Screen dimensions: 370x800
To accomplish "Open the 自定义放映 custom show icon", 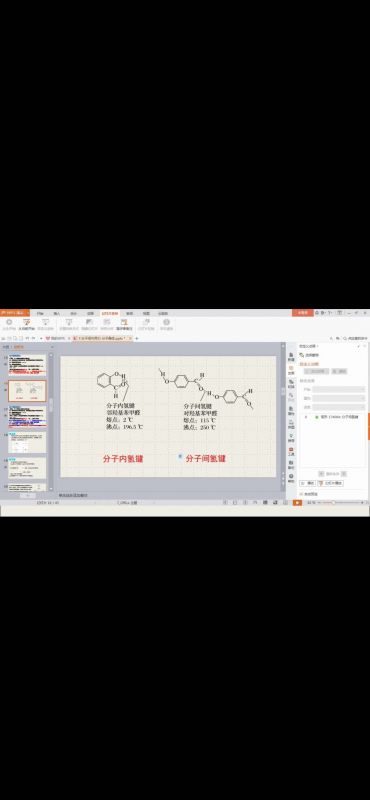I will 45,324.
